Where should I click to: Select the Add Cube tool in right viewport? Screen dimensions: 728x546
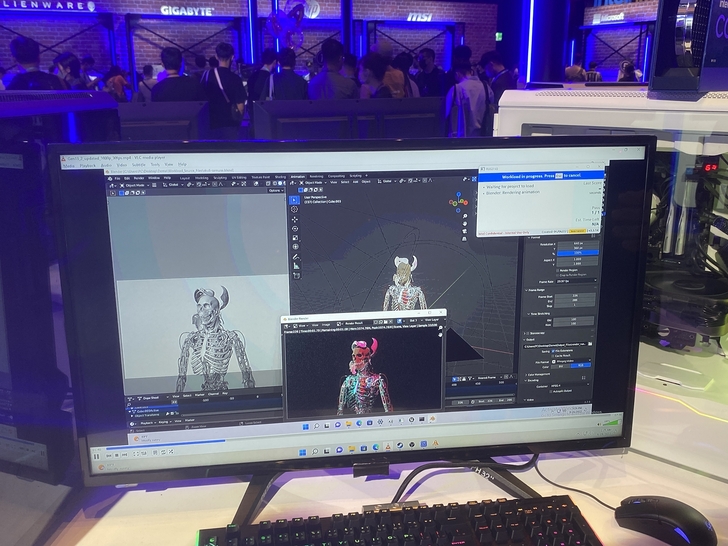coord(297,276)
